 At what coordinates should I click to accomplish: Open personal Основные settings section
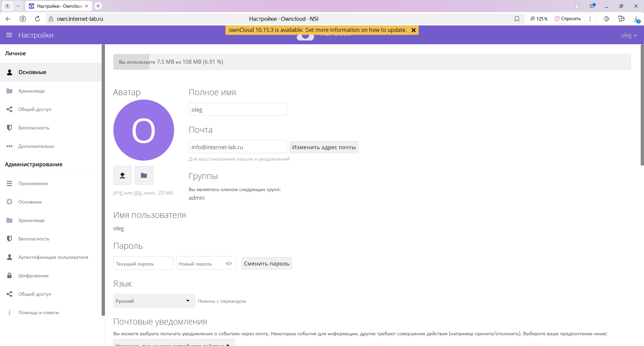(x=51, y=72)
